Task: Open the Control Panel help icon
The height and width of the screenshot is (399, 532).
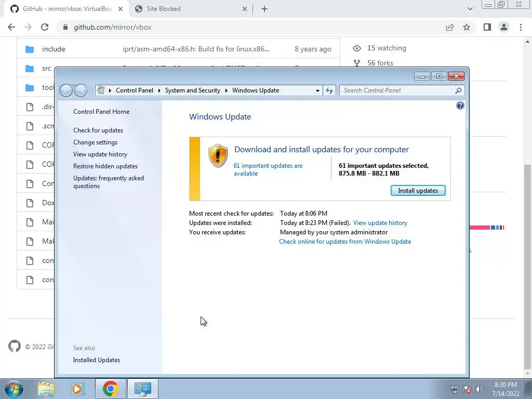Action: 460,105
